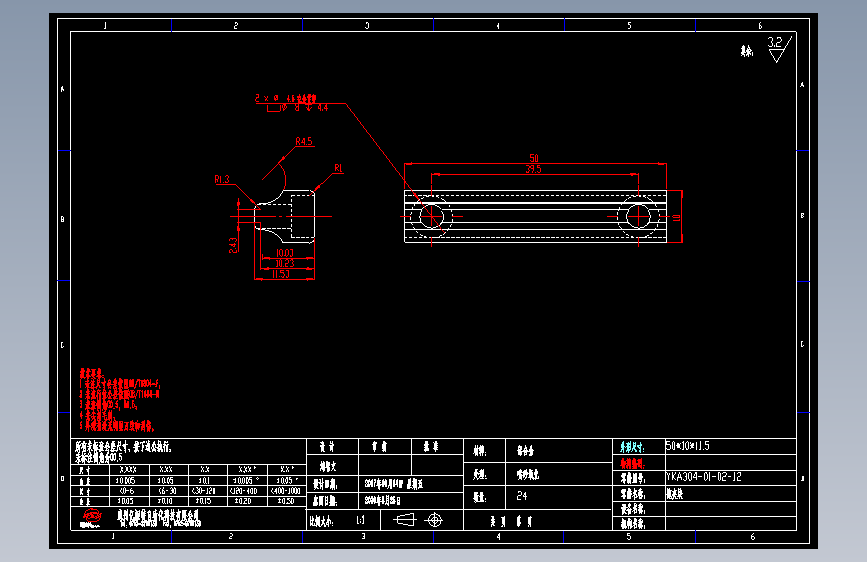The width and height of the screenshot is (867, 562).
Task: Click the first-angle projection cone symbol
Action: tap(404, 520)
